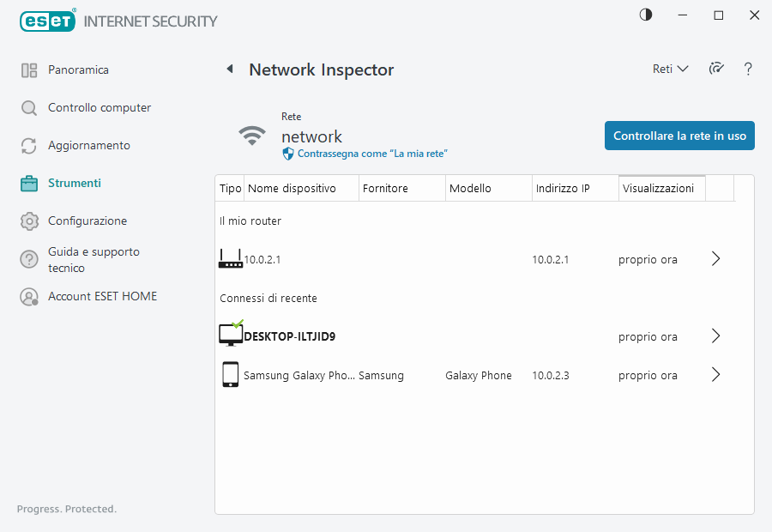The width and height of the screenshot is (772, 532).
Task: Open the Configurazione gear icon
Action: [29, 221]
